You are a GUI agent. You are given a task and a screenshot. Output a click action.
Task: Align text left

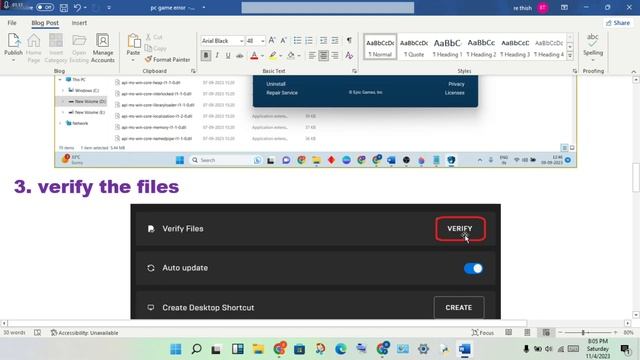click(312, 56)
